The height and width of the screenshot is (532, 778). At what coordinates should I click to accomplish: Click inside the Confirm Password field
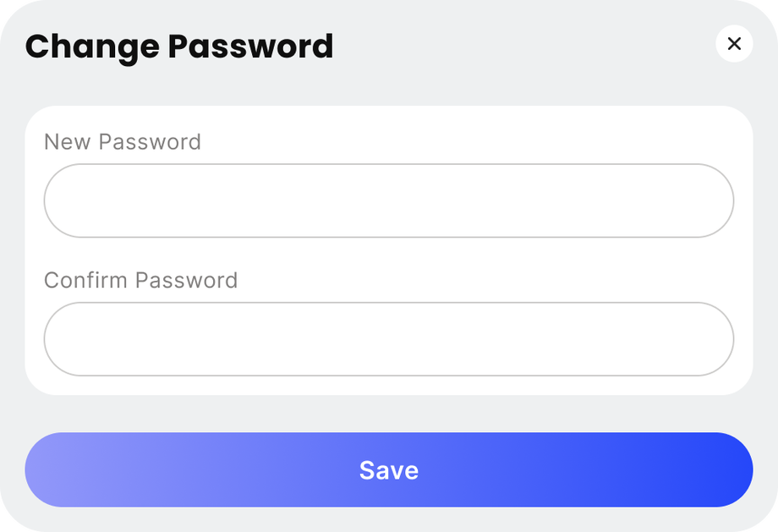pos(388,339)
